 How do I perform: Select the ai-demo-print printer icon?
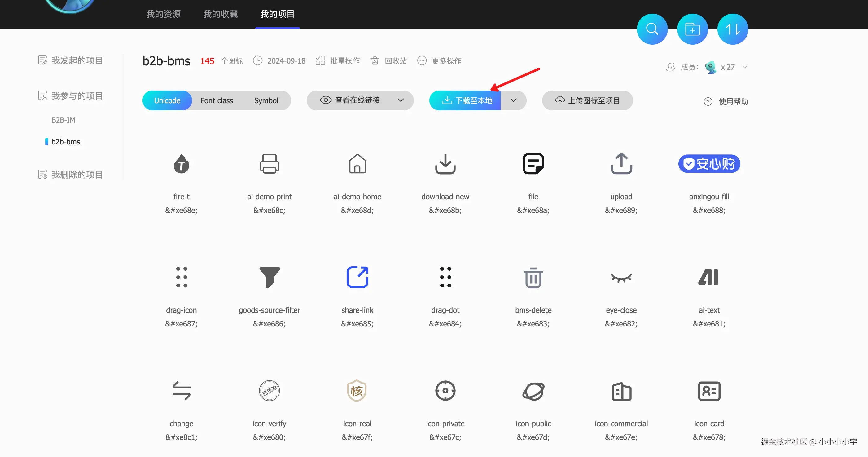pos(269,164)
